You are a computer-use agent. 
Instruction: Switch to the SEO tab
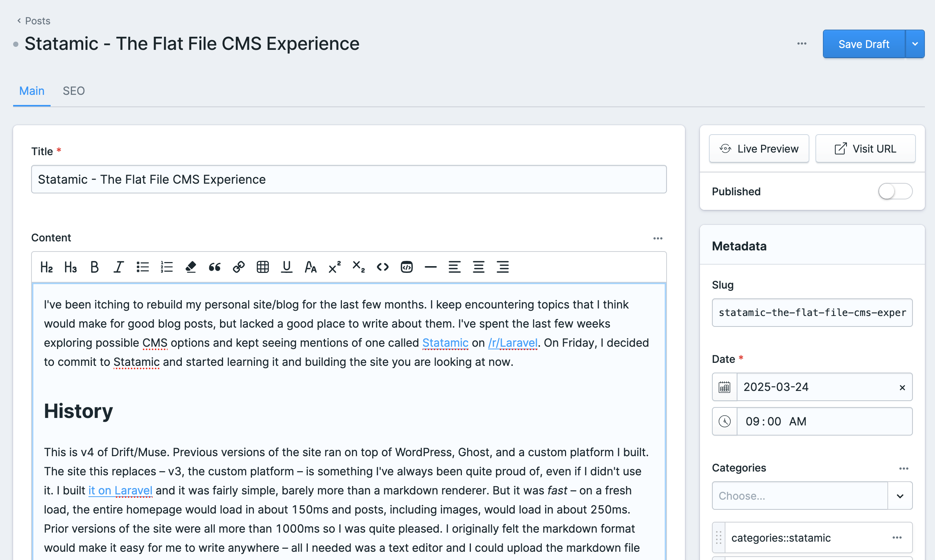coord(73,91)
